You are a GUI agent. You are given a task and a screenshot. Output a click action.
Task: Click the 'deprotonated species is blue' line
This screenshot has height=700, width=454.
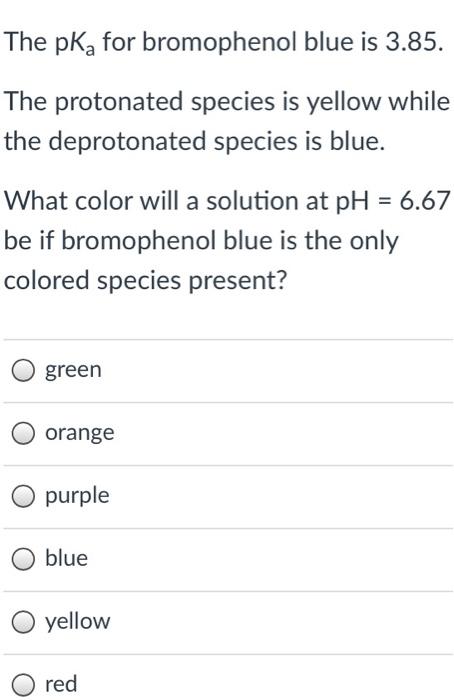[195, 142]
